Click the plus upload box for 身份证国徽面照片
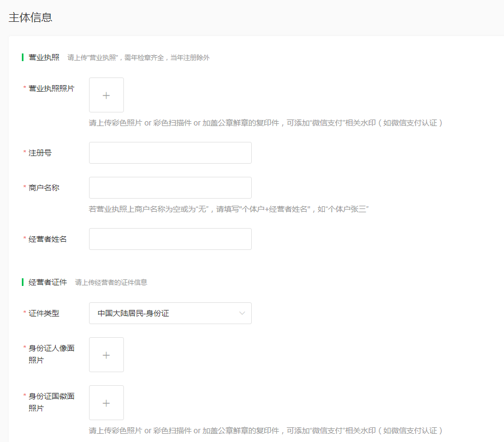The height and width of the screenshot is (442, 504). click(106, 403)
